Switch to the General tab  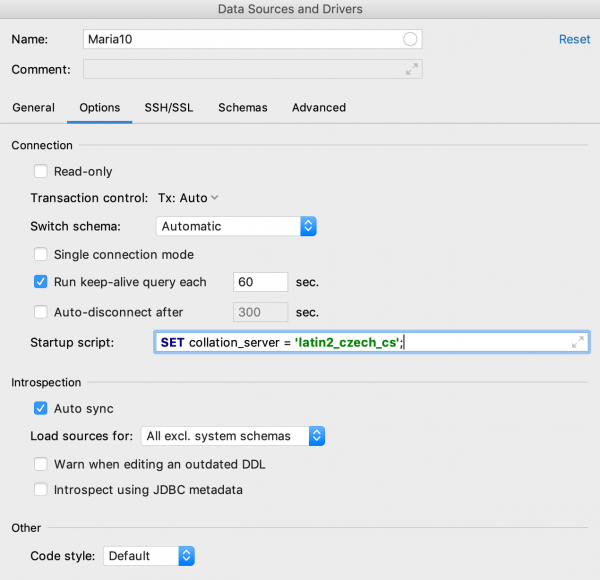point(33,108)
